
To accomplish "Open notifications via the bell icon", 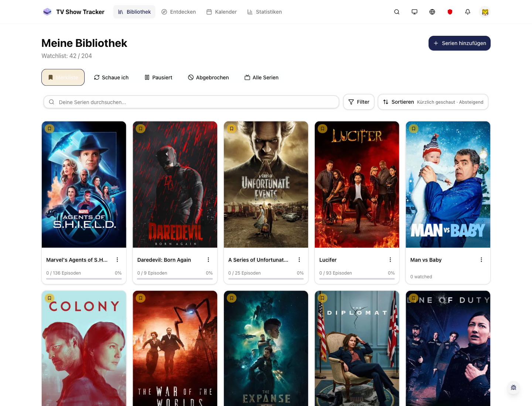I will (467, 12).
